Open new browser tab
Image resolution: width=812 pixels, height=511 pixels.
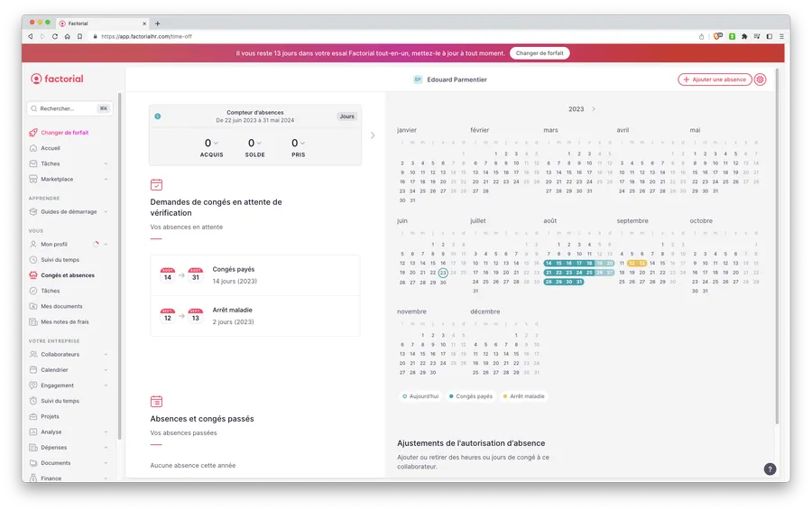coord(158,23)
